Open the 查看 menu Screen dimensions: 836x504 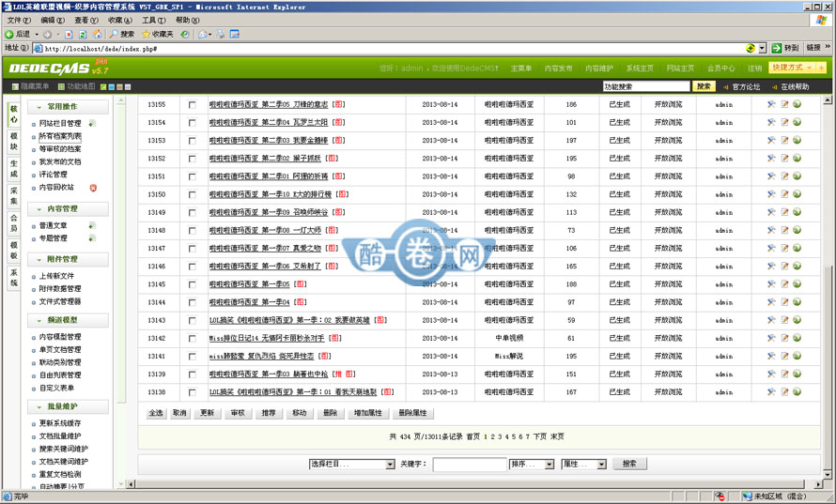[x=85, y=21]
